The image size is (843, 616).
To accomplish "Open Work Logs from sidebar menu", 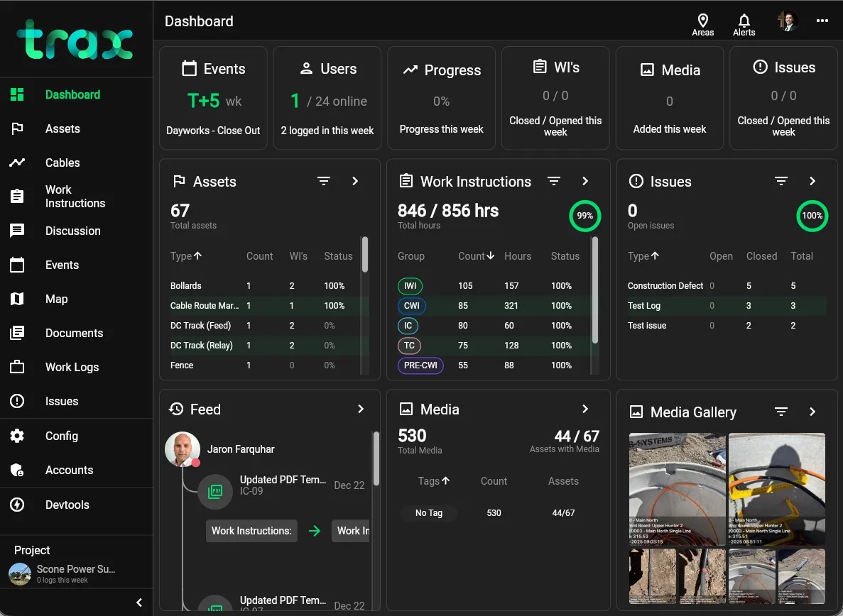I will point(72,367).
